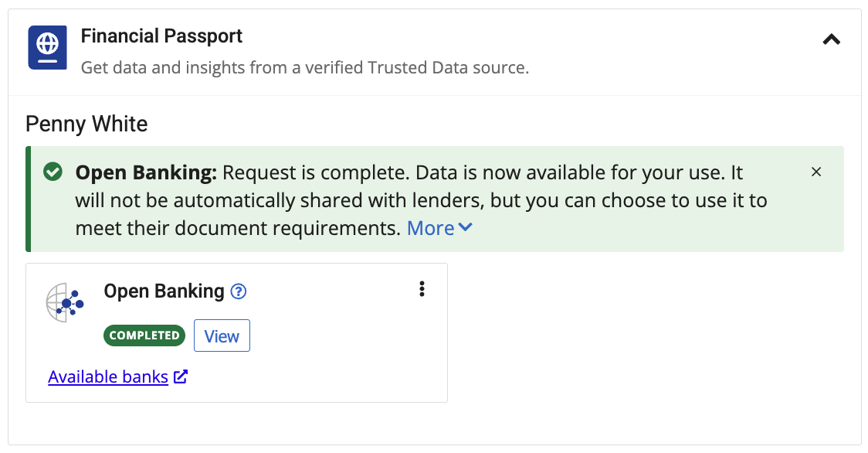Click the COMPLETED status badge
The width and height of the screenshot is (868, 453).
(144, 335)
